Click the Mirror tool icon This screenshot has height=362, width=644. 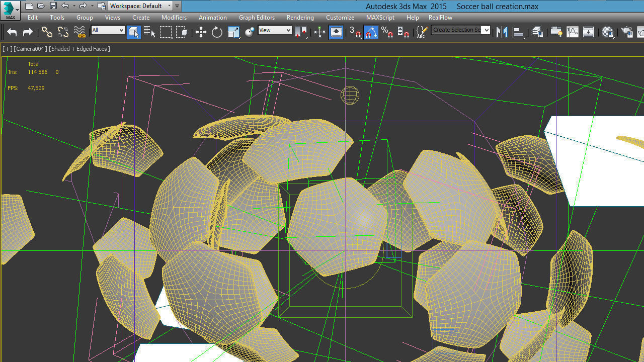tap(502, 32)
